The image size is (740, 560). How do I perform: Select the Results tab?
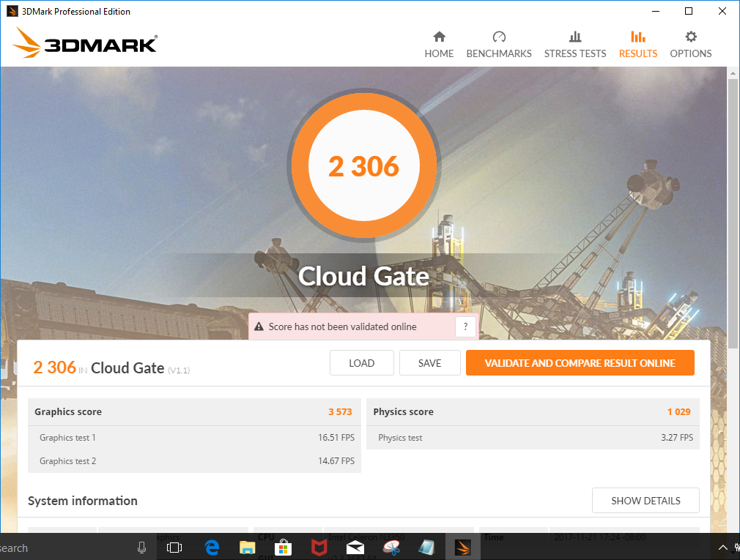(x=638, y=45)
